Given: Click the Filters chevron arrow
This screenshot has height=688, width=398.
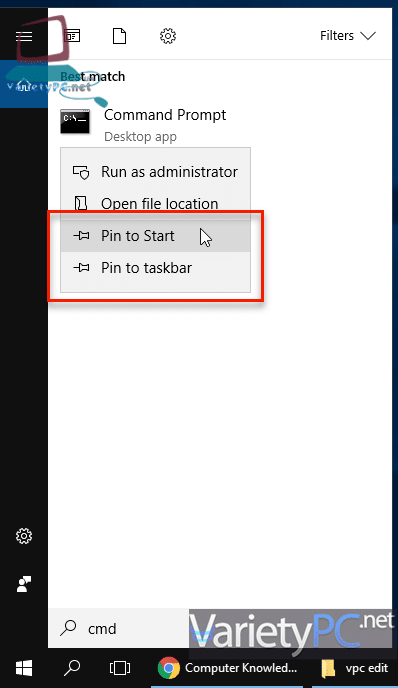Looking at the screenshot, I should 368,36.
